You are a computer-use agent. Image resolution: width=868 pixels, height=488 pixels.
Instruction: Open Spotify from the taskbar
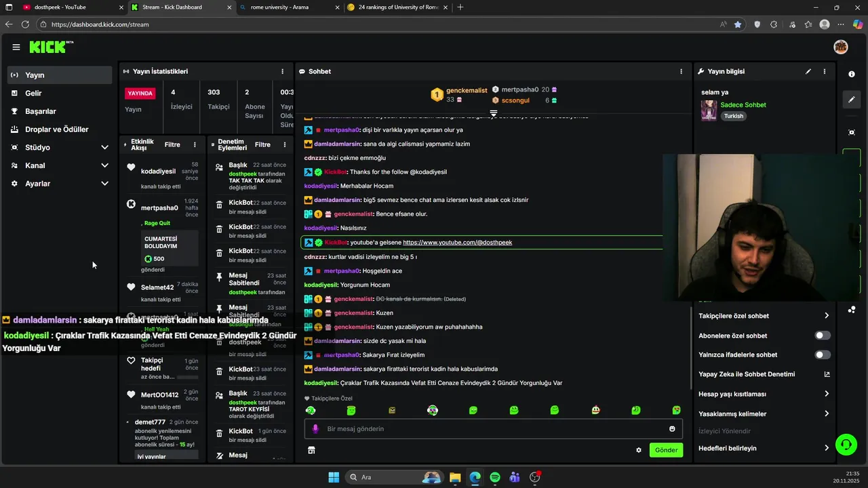click(495, 477)
